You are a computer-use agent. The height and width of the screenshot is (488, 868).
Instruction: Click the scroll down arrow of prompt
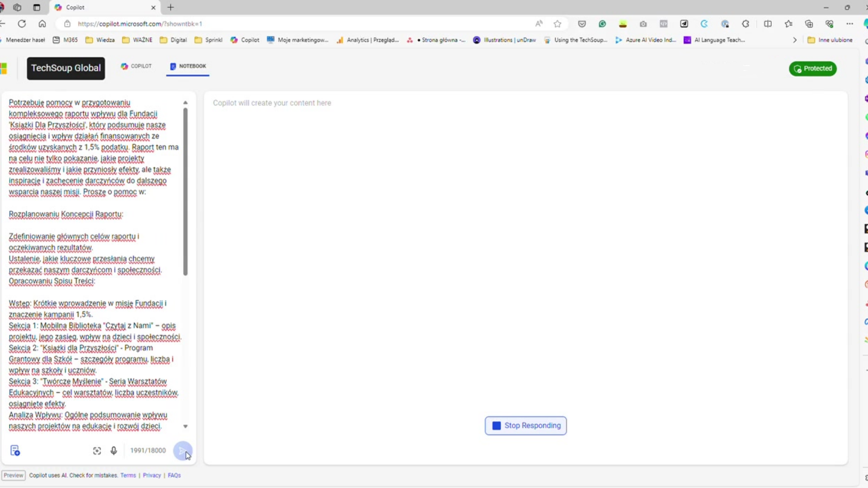tap(185, 427)
